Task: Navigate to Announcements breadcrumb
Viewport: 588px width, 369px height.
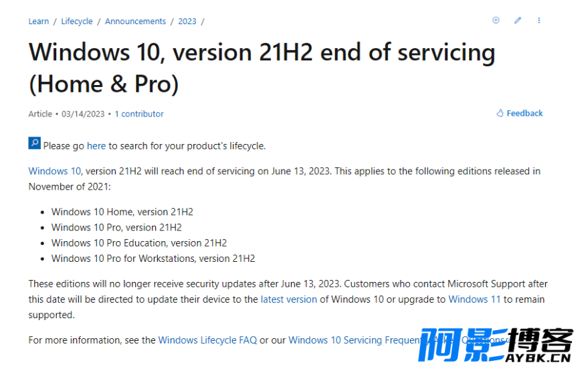Action: 135,21
